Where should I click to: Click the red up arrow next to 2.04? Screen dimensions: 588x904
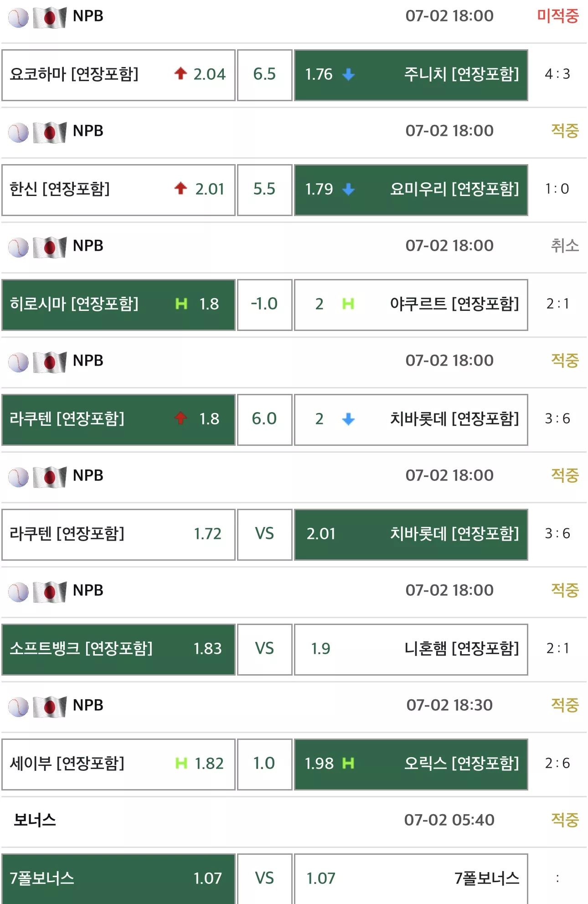[x=181, y=73]
